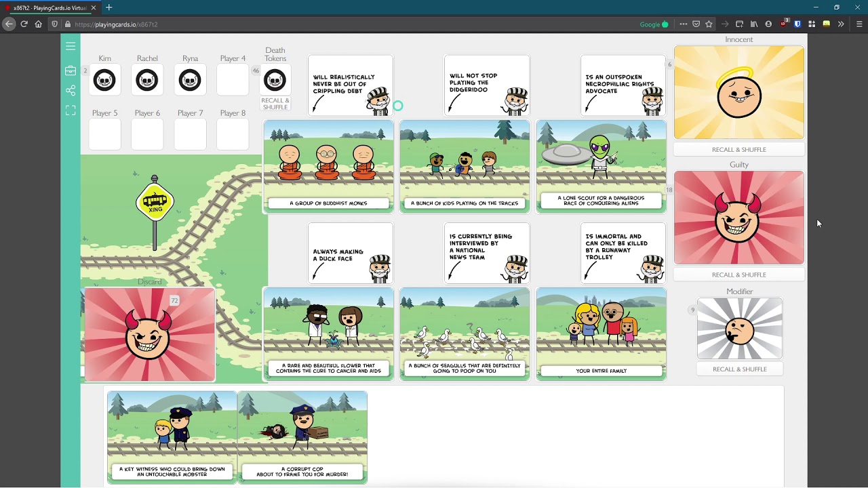This screenshot has height=488, width=868.
Task: Select the rare beautiful flower card
Action: click(x=328, y=334)
